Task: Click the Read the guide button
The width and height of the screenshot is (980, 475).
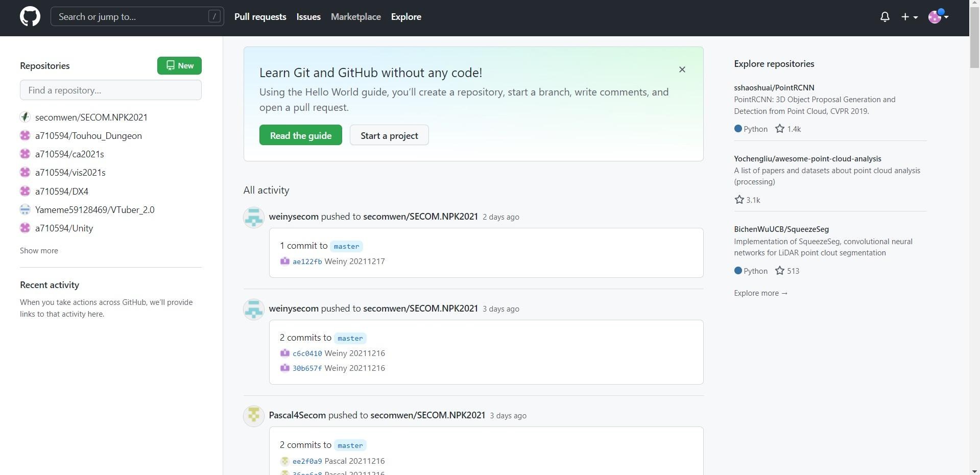Action: click(301, 135)
